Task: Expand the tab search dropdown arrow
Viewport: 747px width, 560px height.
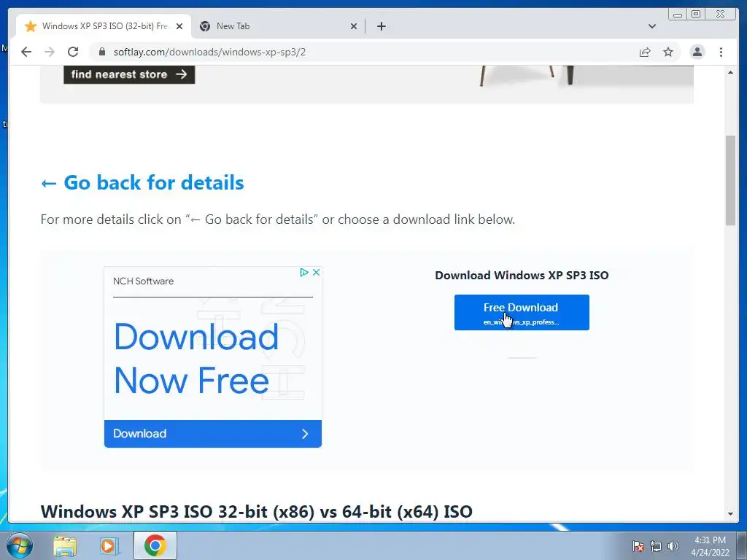Action: 652,26
